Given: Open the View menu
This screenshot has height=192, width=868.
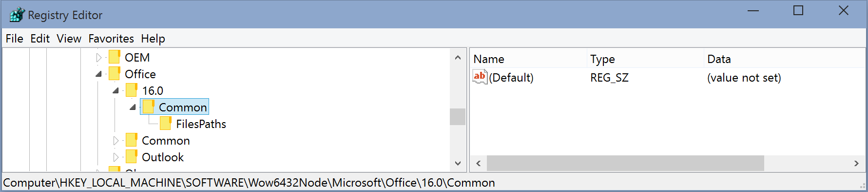Looking at the screenshot, I should coord(69,39).
